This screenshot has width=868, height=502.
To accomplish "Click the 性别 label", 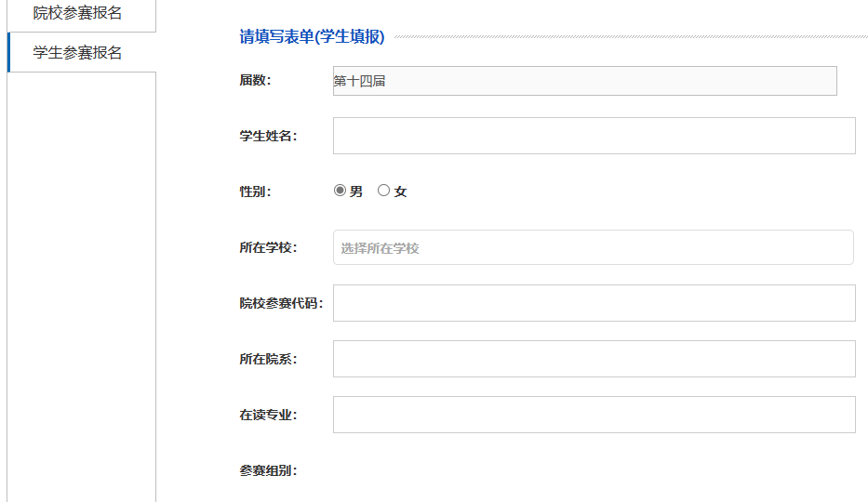I will click(x=255, y=192).
